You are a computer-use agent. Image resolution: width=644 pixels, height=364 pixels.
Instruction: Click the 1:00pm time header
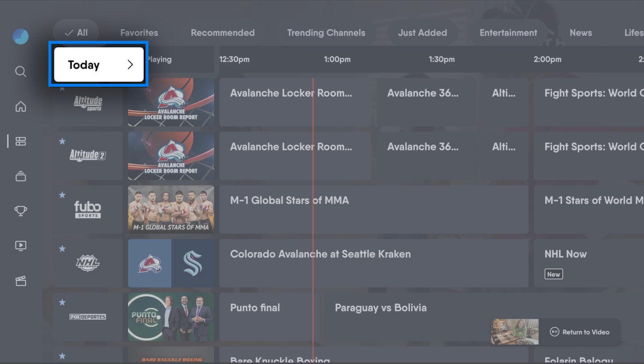point(337,59)
